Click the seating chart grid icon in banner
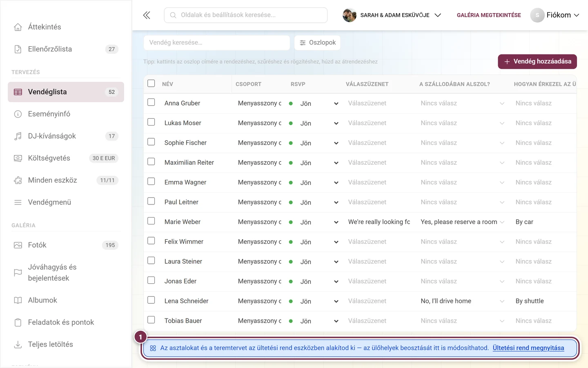 [x=153, y=348]
